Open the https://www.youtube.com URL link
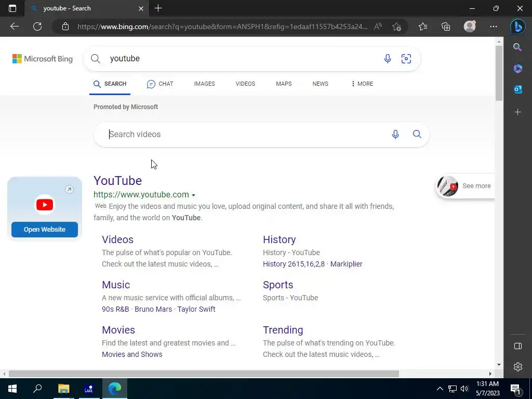This screenshot has width=532, height=399. 141,195
